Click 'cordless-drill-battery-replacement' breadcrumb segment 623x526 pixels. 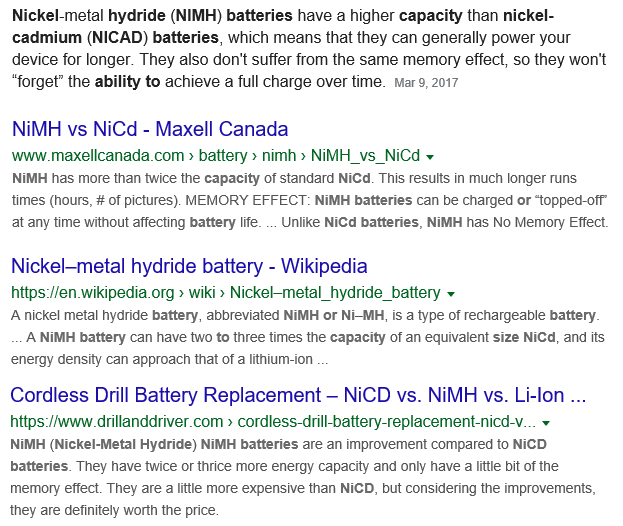(x=387, y=422)
